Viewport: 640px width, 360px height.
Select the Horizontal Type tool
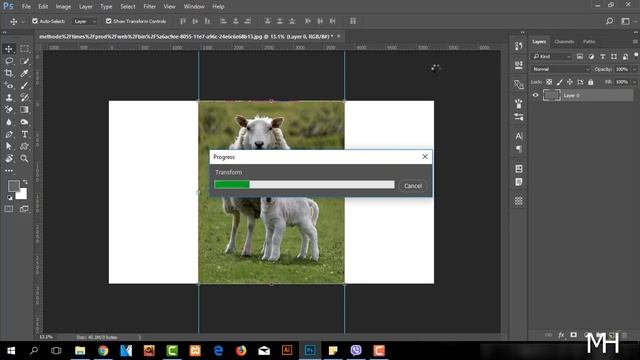(24, 134)
